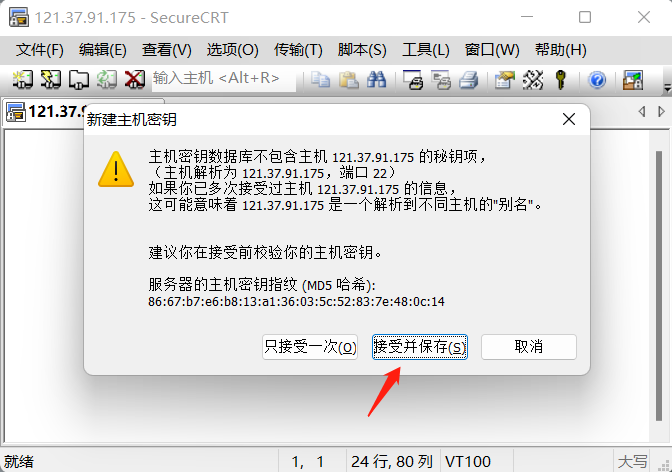The height and width of the screenshot is (472, 672).
Task: Click the Disconnect red X icon
Action: (x=135, y=80)
